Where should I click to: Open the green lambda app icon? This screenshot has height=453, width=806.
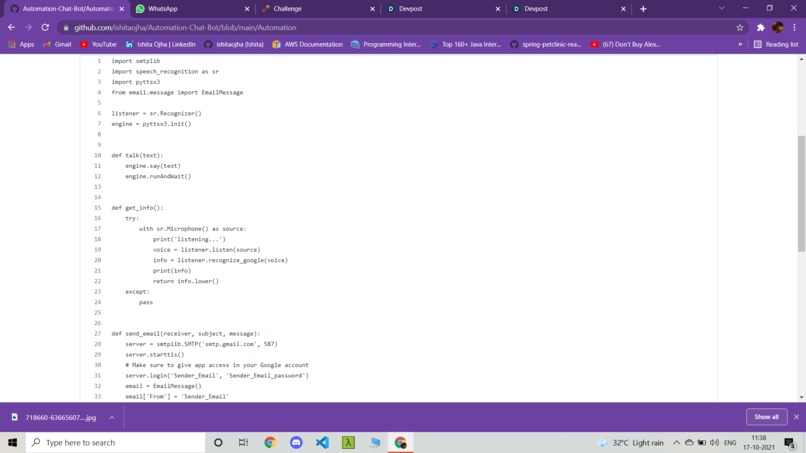pyautogui.click(x=349, y=443)
